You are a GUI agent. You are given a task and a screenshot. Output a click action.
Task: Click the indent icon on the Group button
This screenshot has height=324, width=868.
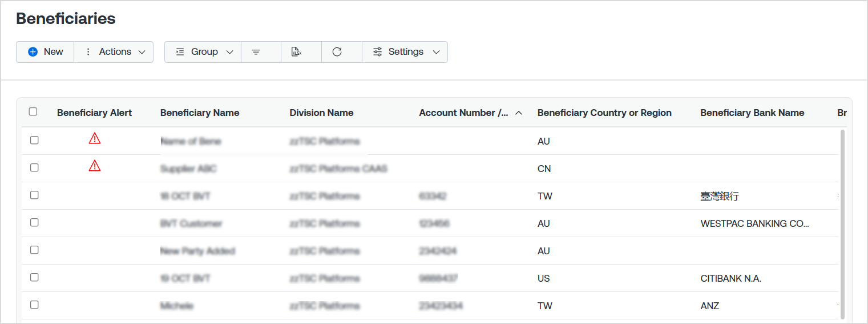point(180,52)
